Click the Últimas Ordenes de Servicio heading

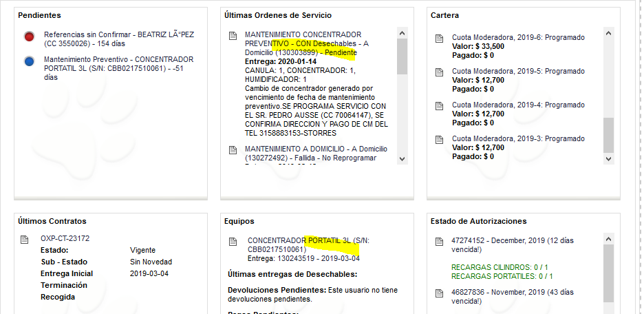tap(278, 15)
